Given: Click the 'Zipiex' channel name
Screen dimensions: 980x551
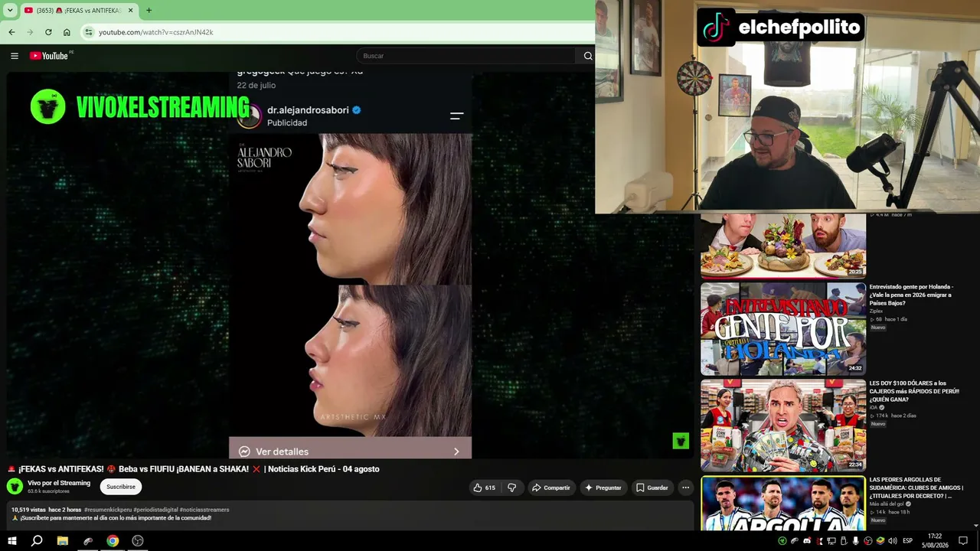Looking at the screenshot, I should coord(876,311).
